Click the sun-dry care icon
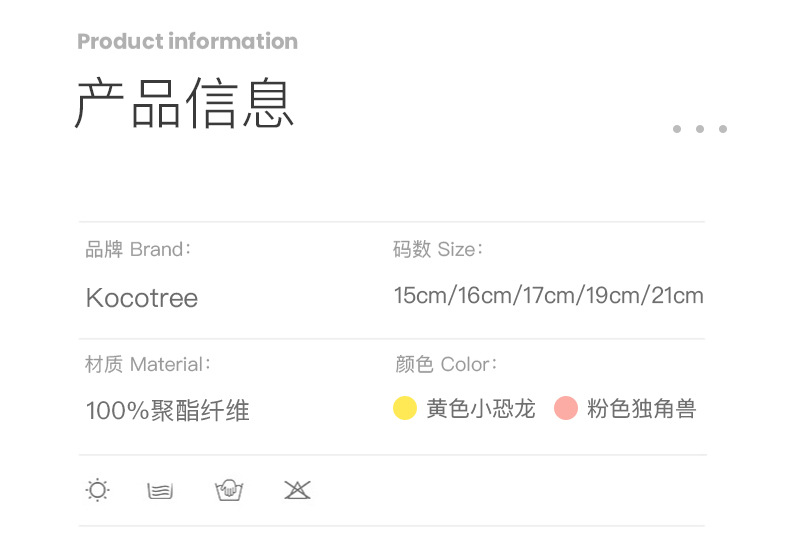 pos(97,490)
